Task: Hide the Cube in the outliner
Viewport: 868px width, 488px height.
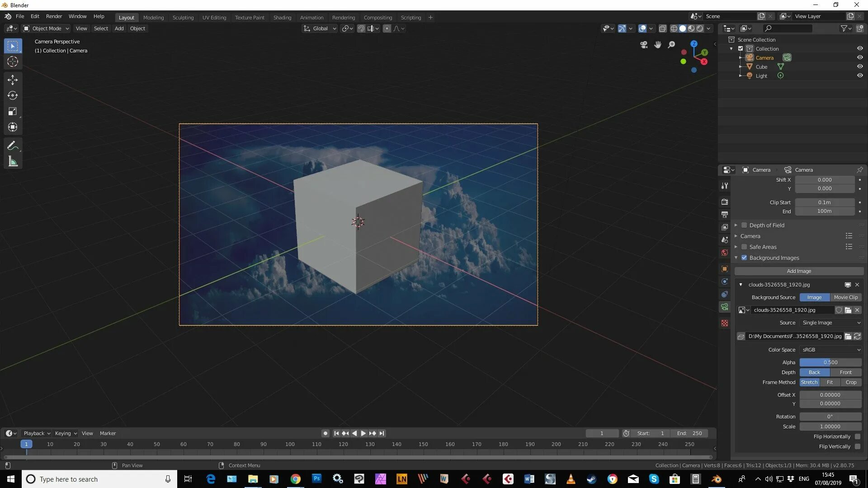Action: (x=859, y=66)
